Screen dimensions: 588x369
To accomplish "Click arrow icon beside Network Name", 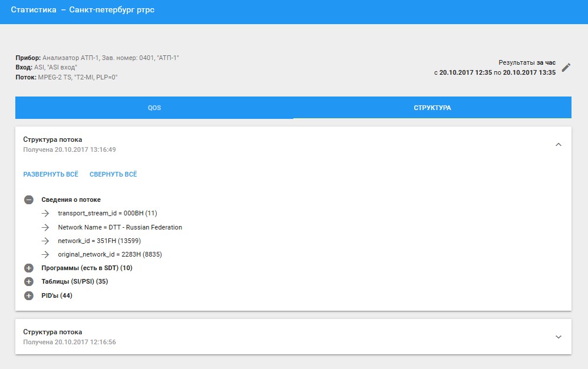I will coord(45,227).
